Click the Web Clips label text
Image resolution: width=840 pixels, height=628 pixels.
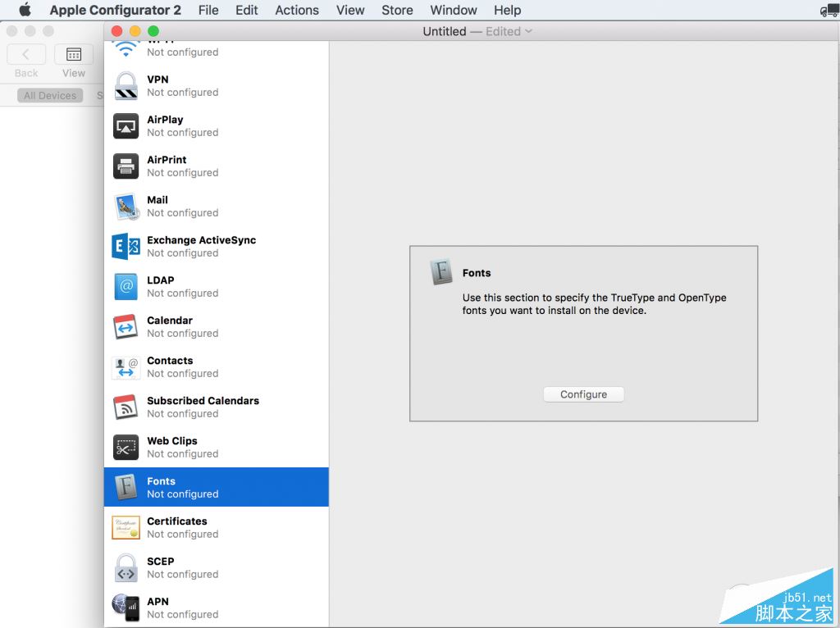pyautogui.click(x=172, y=440)
